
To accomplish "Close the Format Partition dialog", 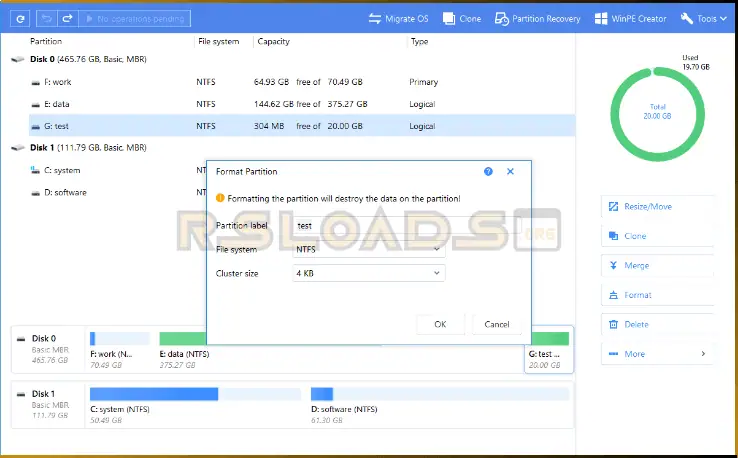I will [510, 171].
